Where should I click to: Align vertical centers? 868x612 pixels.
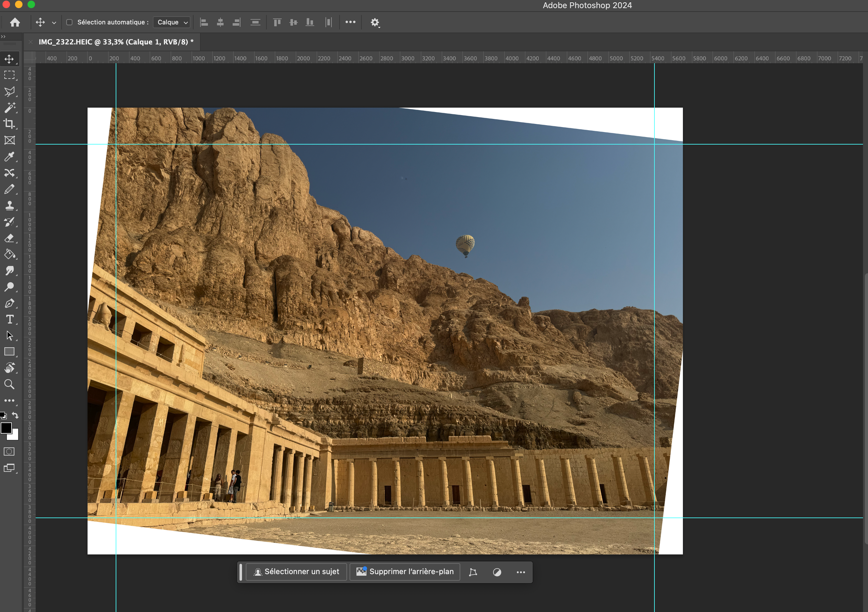click(x=294, y=22)
